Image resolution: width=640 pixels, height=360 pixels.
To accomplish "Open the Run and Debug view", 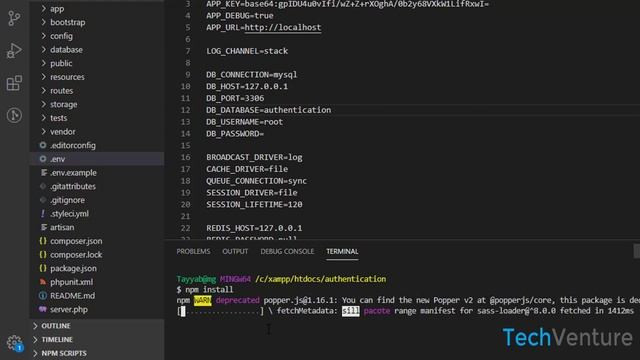I will [14, 51].
